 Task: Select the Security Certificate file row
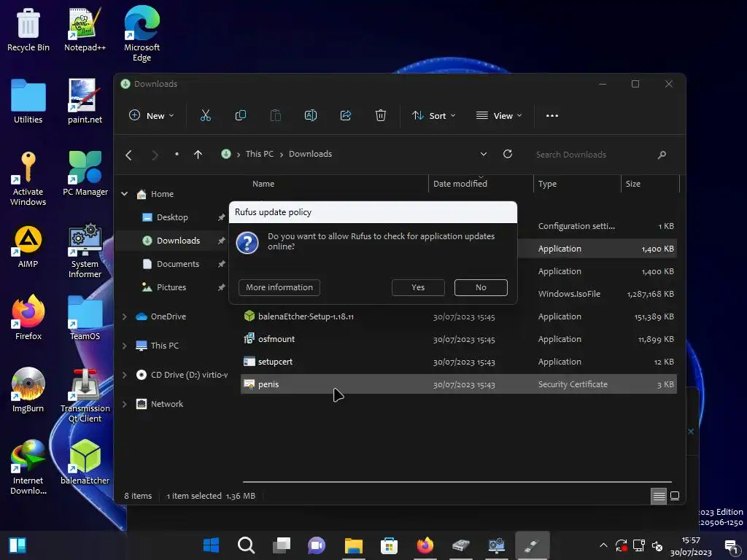point(459,384)
